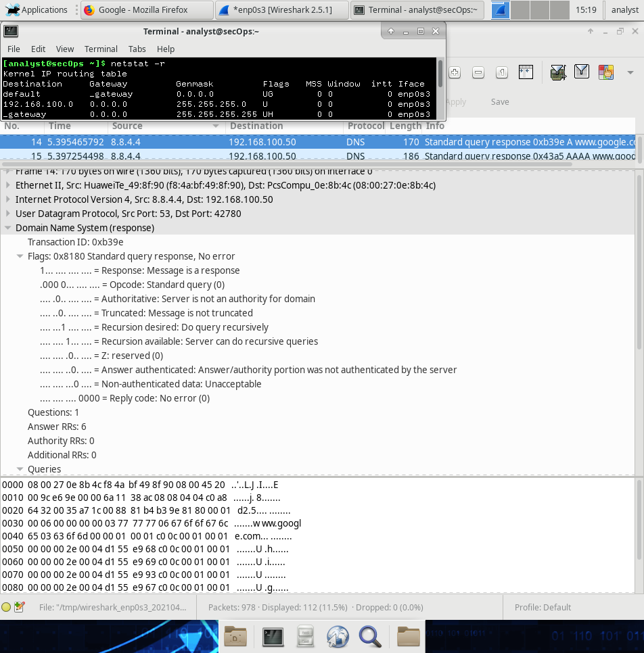Open the Terminal File menu

(14, 49)
